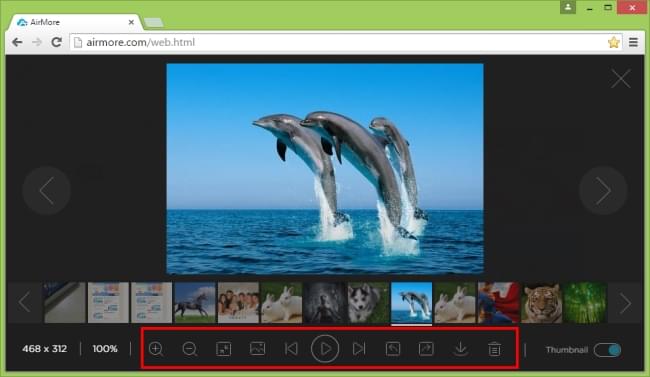650x377 pixels.
Task: Show next photo using large right arrow
Action: tap(603, 190)
